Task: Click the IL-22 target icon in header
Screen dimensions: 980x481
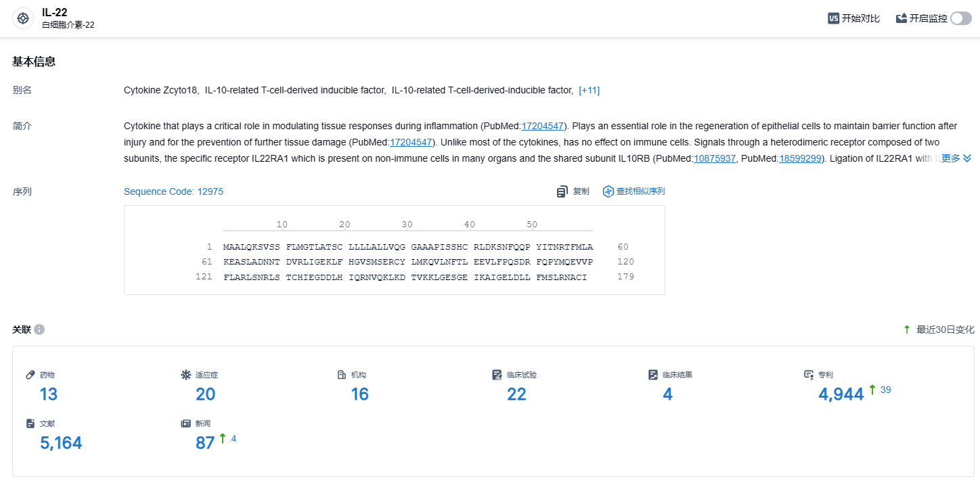Action: click(x=23, y=18)
